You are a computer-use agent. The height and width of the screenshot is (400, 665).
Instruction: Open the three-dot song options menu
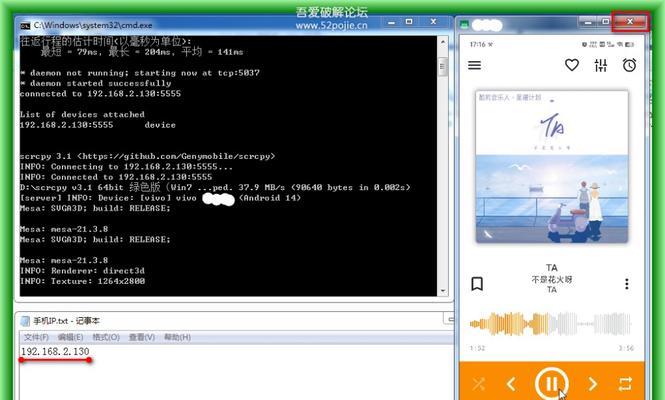pyautogui.click(x=626, y=284)
